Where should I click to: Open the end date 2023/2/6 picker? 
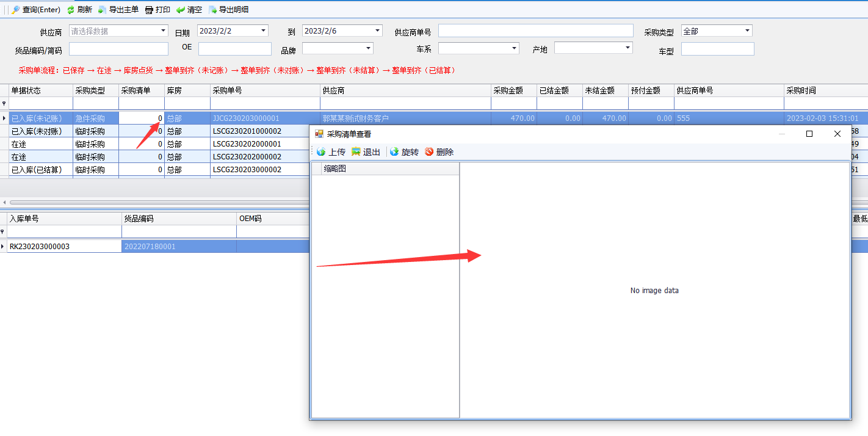click(378, 31)
